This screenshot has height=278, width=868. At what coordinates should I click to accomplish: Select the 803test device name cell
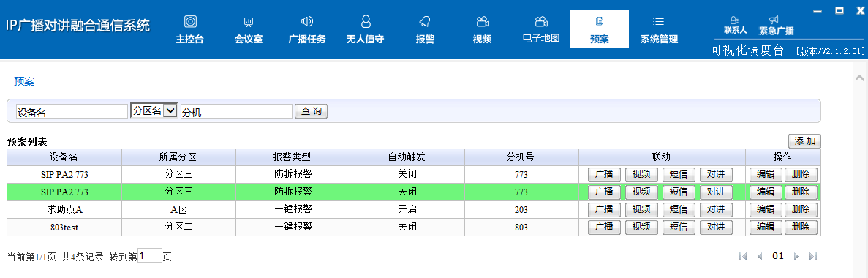tap(64, 227)
